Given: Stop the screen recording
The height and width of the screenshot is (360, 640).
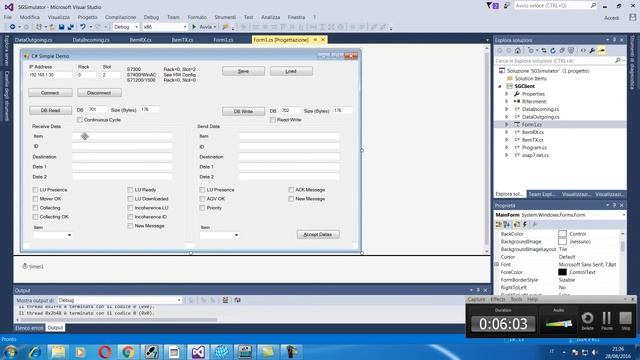Looking at the screenshot, I should click(625, 318).
